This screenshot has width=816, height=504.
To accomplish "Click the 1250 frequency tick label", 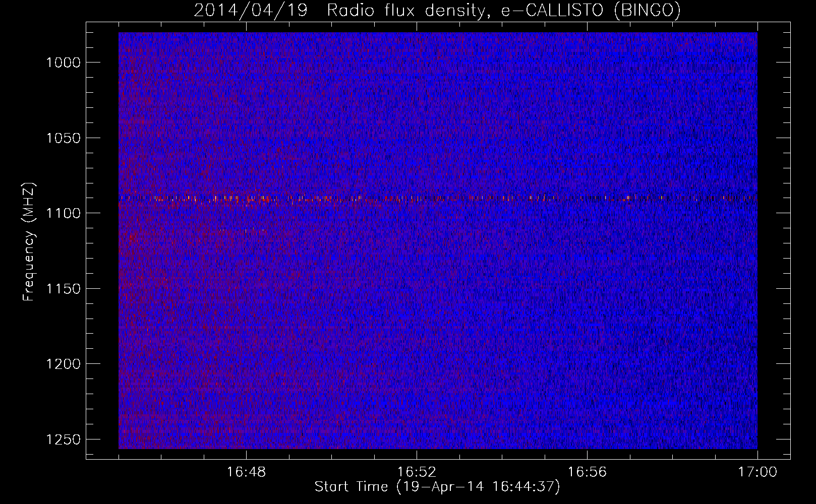I will pyautogui.click(x=63, y=439).
